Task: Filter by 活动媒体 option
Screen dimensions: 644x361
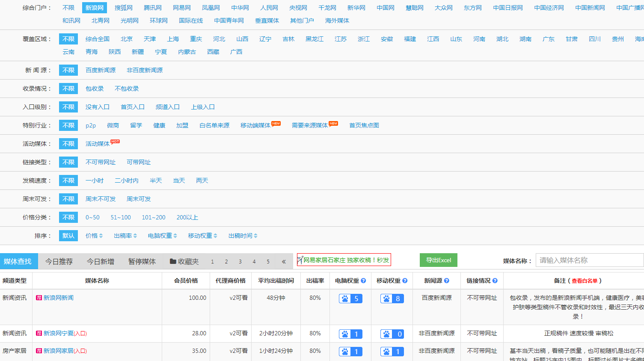Action: [98, 144]
